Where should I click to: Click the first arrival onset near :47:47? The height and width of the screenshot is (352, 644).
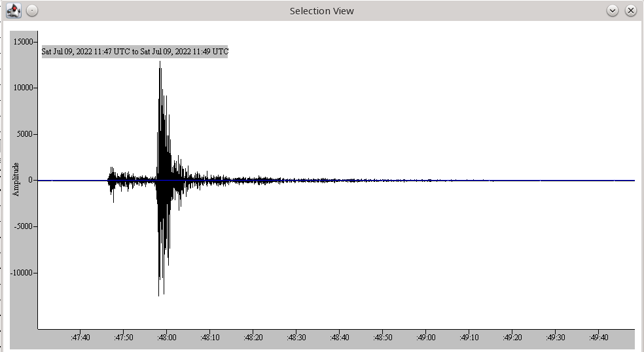pos(109,179)
